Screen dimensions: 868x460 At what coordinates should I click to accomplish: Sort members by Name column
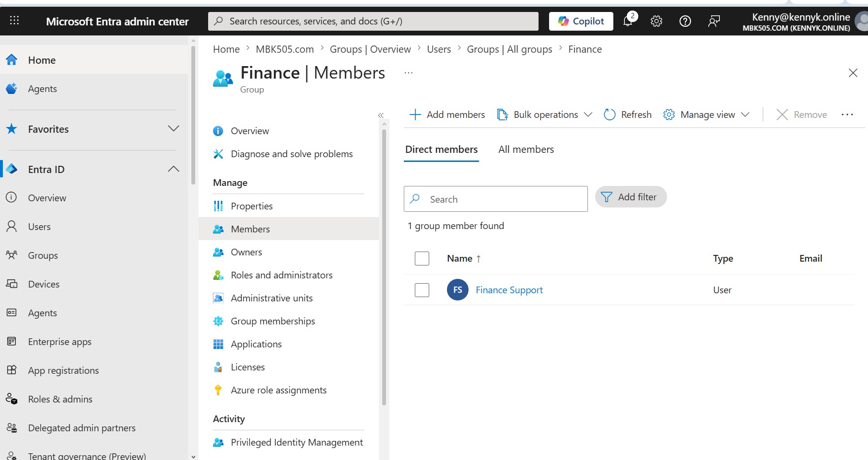click(x=464, y=258)
